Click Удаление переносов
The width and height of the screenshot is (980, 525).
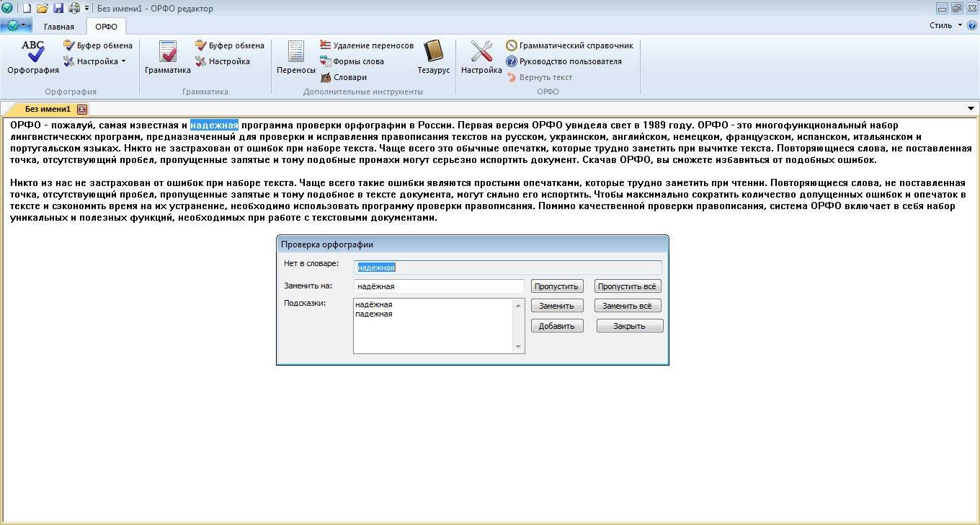[367, 45]
